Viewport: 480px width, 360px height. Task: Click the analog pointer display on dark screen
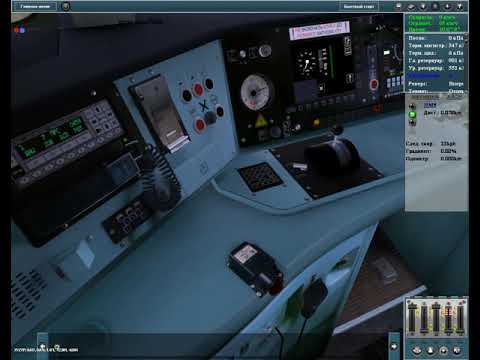[307, 63]
